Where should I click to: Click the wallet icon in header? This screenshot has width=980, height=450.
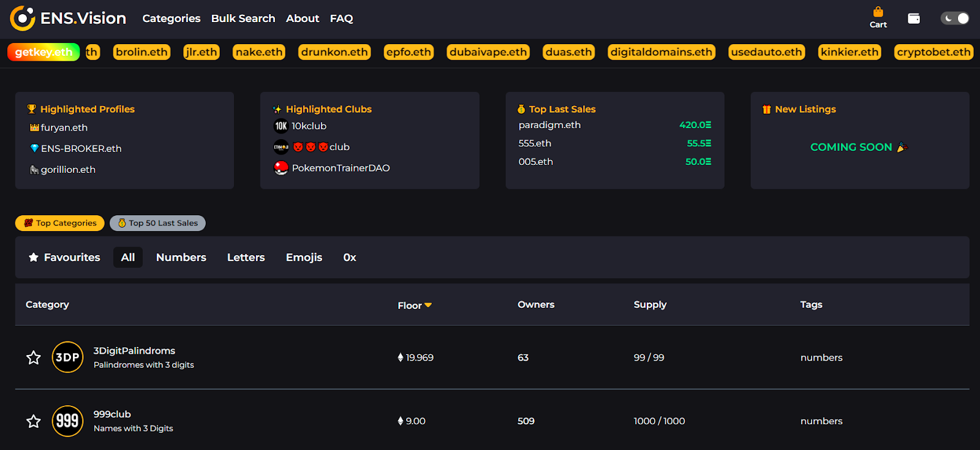913,18
